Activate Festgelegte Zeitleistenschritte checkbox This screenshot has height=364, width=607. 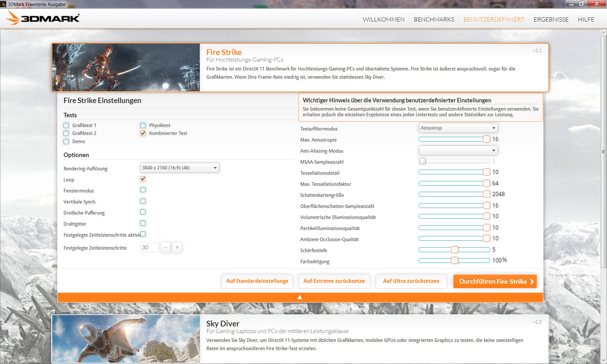point(143,234)
